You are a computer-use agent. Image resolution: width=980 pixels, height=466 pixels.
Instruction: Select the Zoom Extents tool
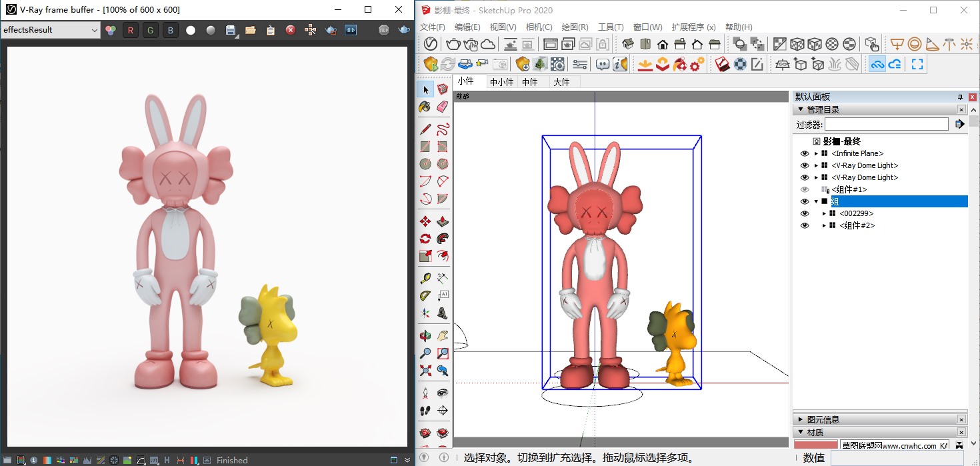pos(425,370)
